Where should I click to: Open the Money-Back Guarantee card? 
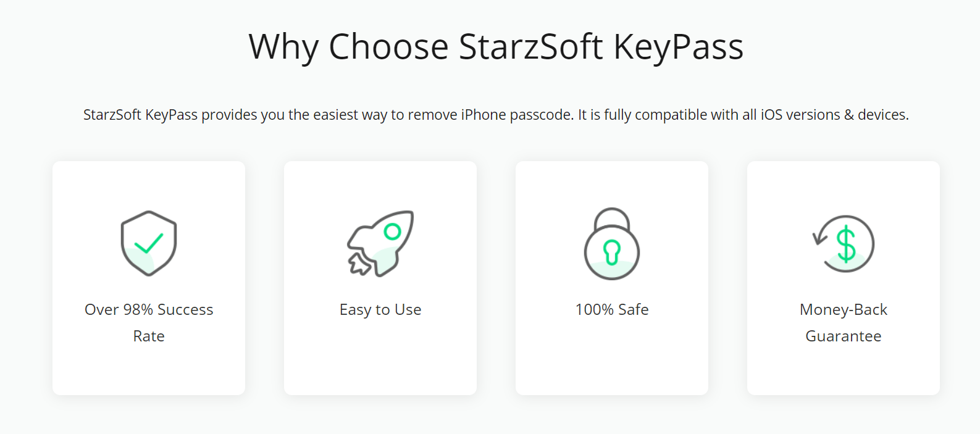click(844, 278)
